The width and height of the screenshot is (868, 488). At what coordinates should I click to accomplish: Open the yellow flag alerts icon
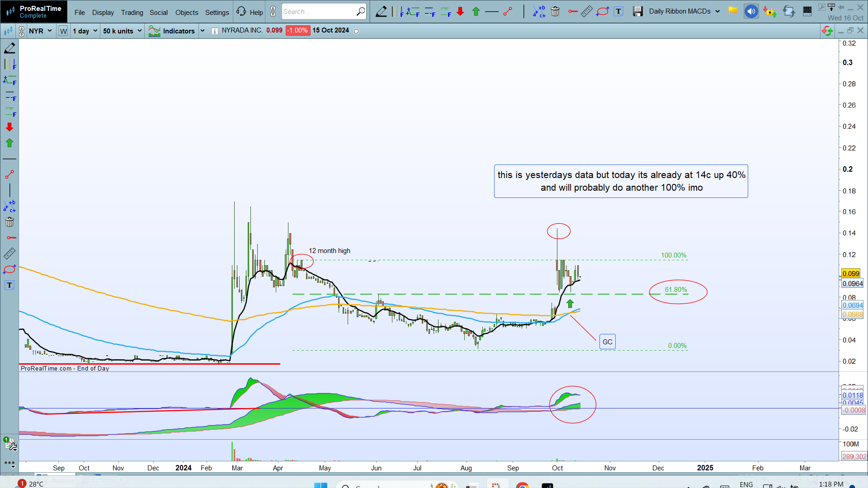733,11
